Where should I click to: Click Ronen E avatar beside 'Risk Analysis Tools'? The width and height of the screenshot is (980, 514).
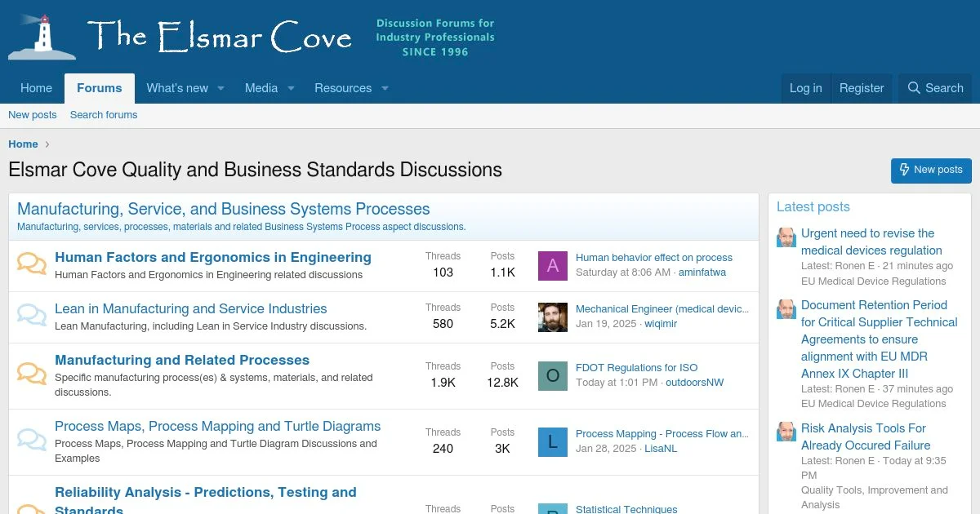click(786, 432)
